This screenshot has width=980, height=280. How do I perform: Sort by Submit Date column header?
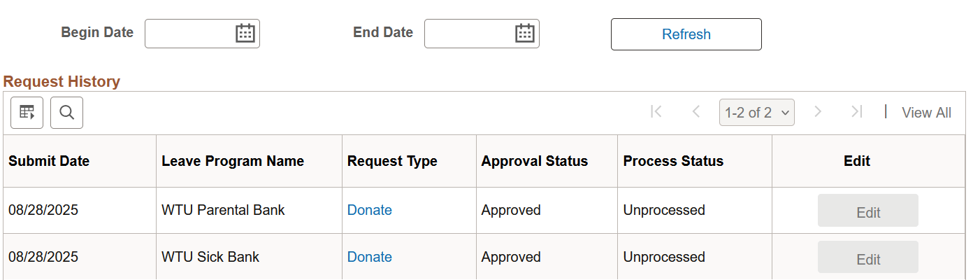click(x=49, y=161)
